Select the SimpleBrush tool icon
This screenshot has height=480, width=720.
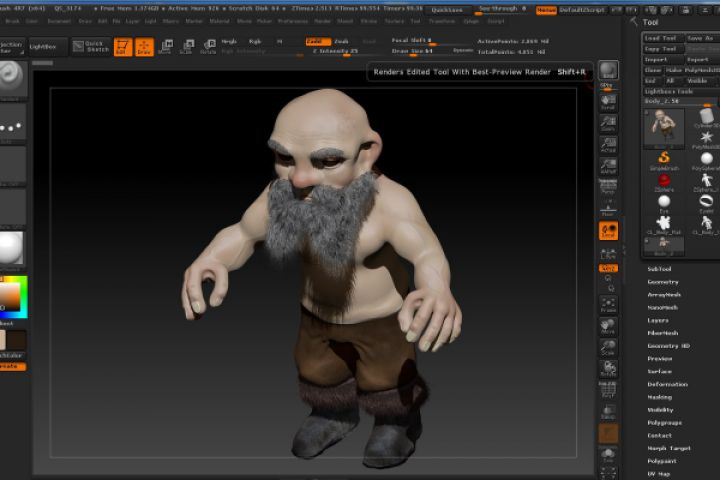664,160
